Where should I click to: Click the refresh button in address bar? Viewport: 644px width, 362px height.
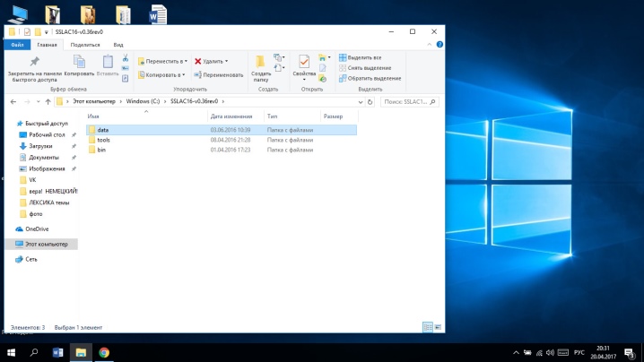[x=370, y=102]
